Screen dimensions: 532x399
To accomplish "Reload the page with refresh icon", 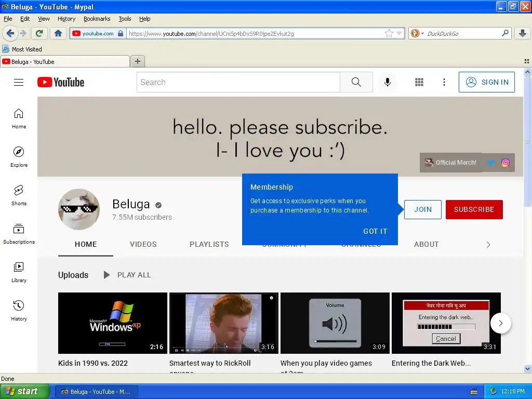I will pyautogui.click(x=39, y=33).
